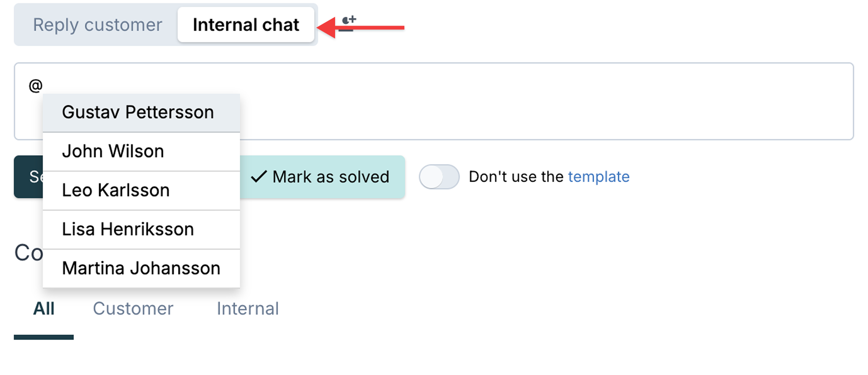Select Martina Johansson in mention dropdown
Screen dimensions: 868x375
[x=142, y=268]
